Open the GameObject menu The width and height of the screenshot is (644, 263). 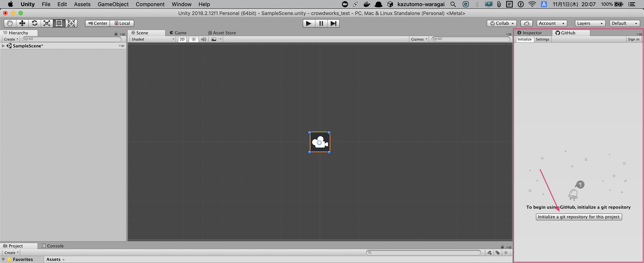113,4
